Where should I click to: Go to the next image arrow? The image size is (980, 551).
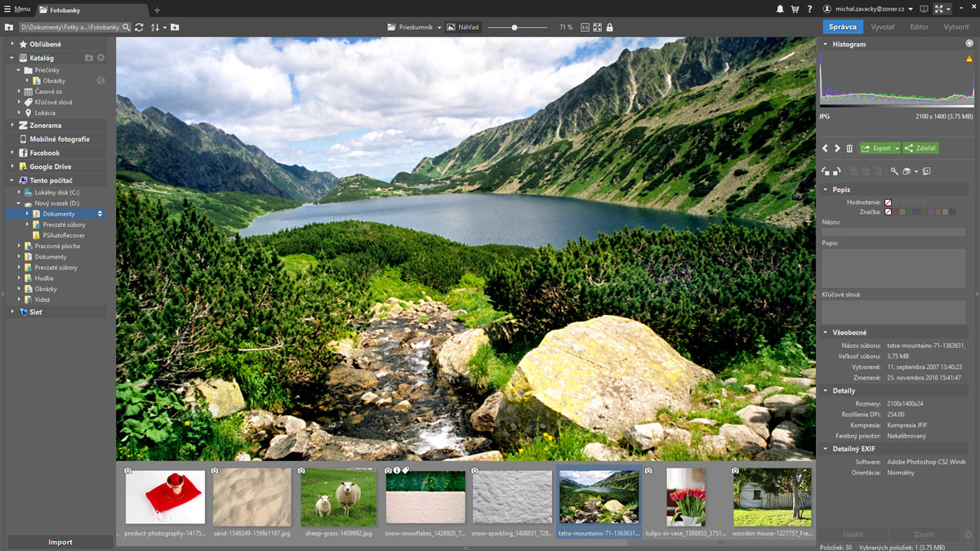(837, 149)
